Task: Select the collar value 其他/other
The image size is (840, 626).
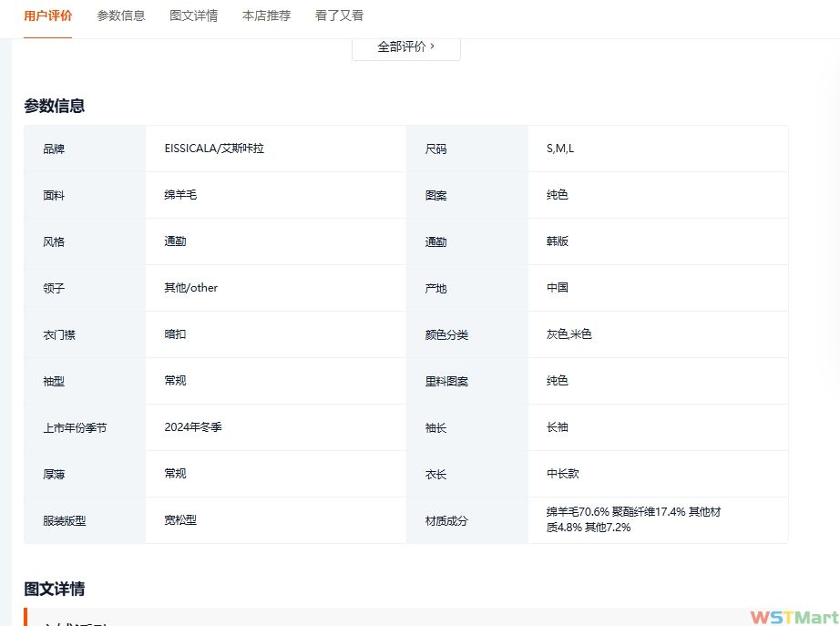Action: click(191, 288)
